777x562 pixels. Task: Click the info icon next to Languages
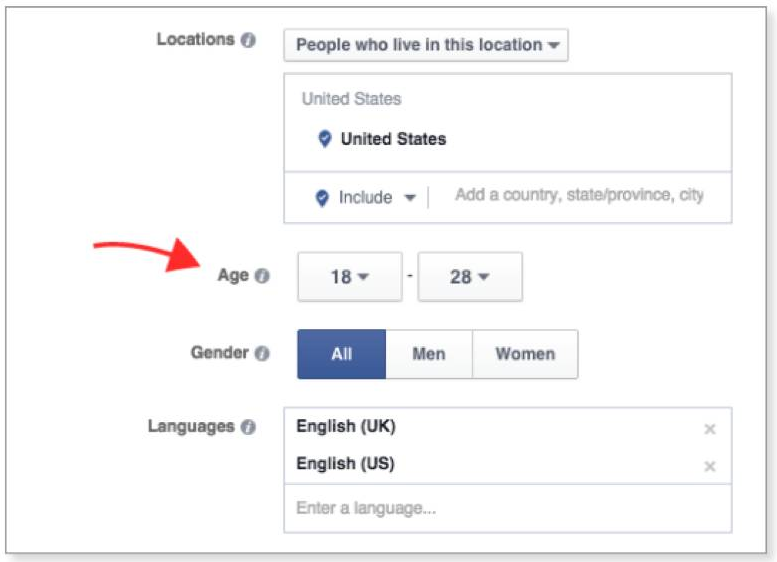(248, 427)
